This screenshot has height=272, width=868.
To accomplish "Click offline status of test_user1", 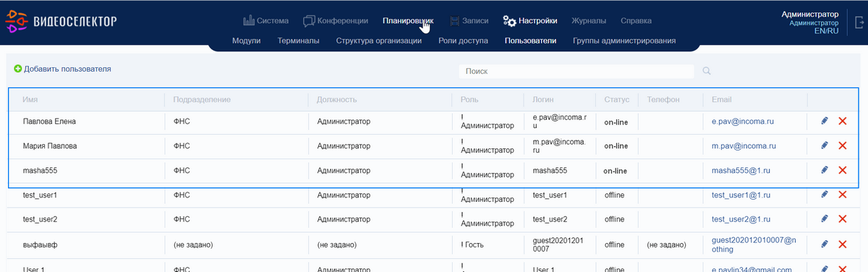I will coord(614,195).
